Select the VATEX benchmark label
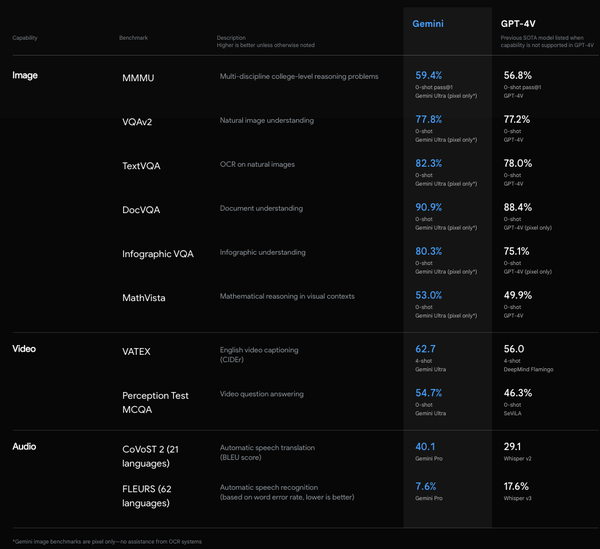Viewport: 600px width, 549px height. click(136, 352)
